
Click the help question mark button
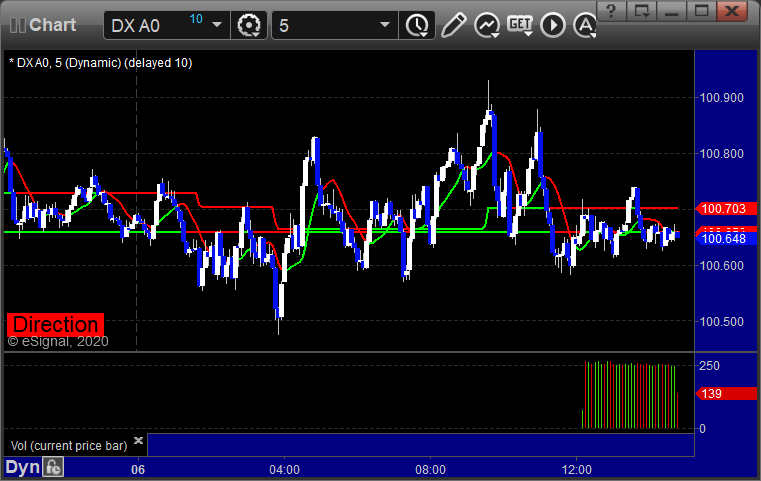611,11
